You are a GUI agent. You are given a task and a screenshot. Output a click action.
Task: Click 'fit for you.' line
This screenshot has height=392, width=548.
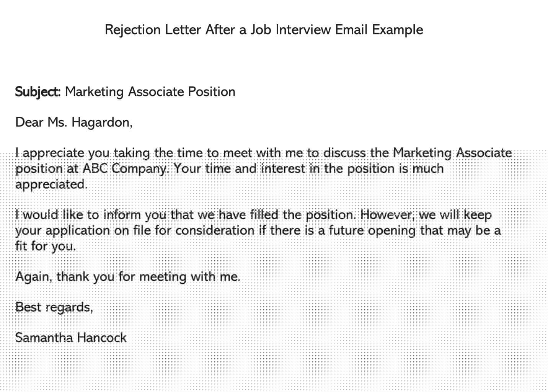(46, 246)
